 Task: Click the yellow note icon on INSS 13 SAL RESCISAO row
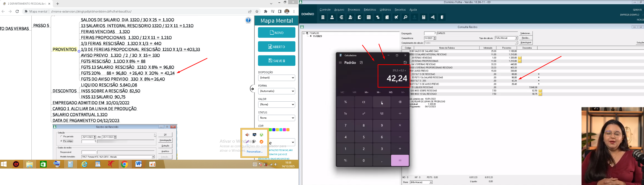coord(540,94)
